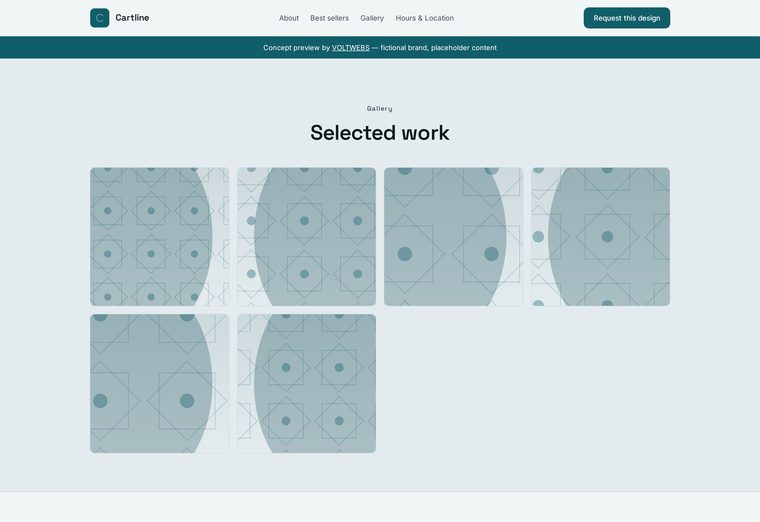Open third gallery thumbnail in top row
Viewport: 760px width, 522px height.
[454, 237]
